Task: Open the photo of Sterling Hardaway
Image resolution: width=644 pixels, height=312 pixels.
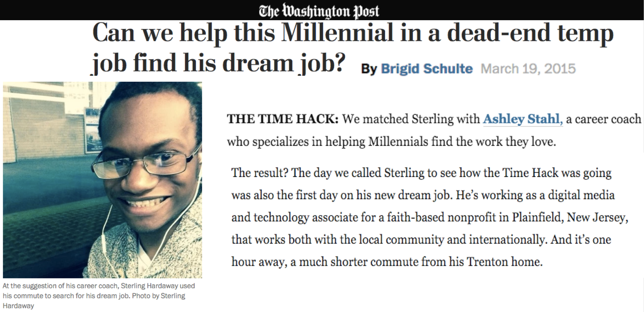Action: 102,180
